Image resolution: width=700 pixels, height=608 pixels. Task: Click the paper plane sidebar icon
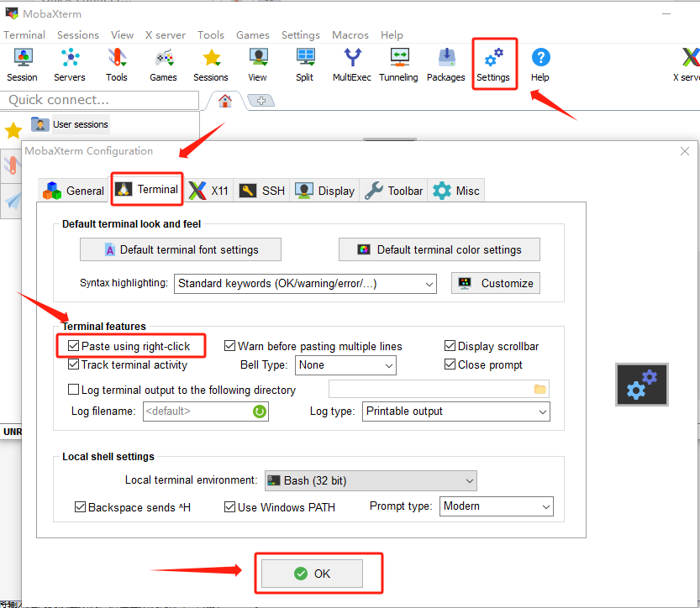13,202
